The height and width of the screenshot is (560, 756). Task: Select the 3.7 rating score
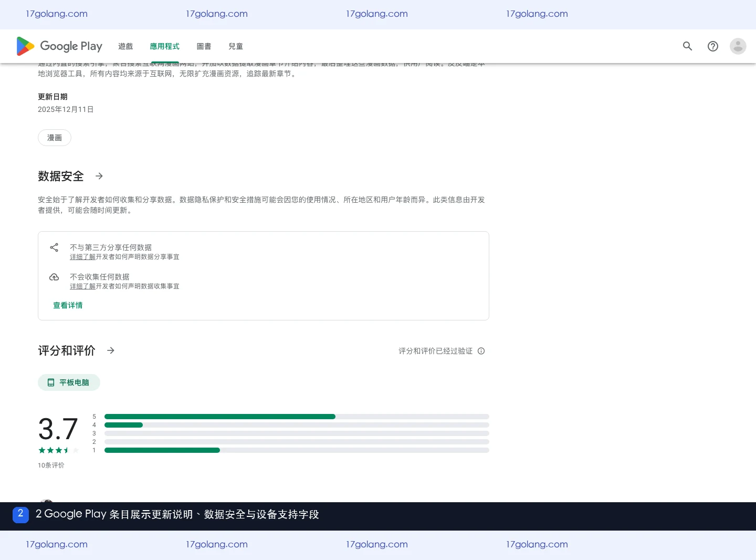click(58, 429)
